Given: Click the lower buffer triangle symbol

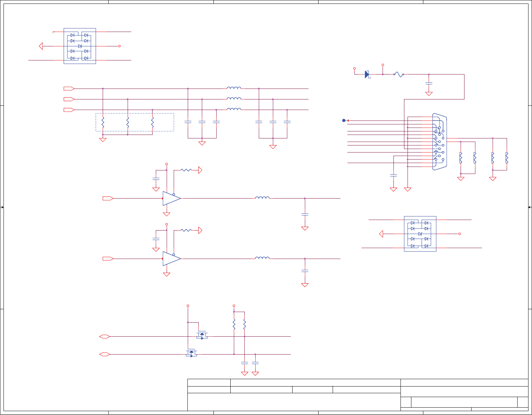Looking at the screenshot, I should click(172, 259).
